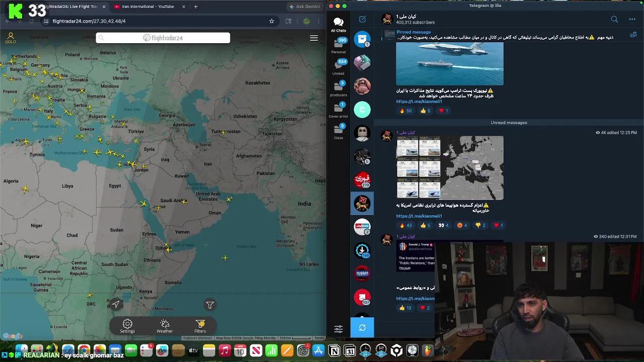This screenshot has height=362, width=644.
Task: Open the military transport planes image collage
Action: point(450,167)
